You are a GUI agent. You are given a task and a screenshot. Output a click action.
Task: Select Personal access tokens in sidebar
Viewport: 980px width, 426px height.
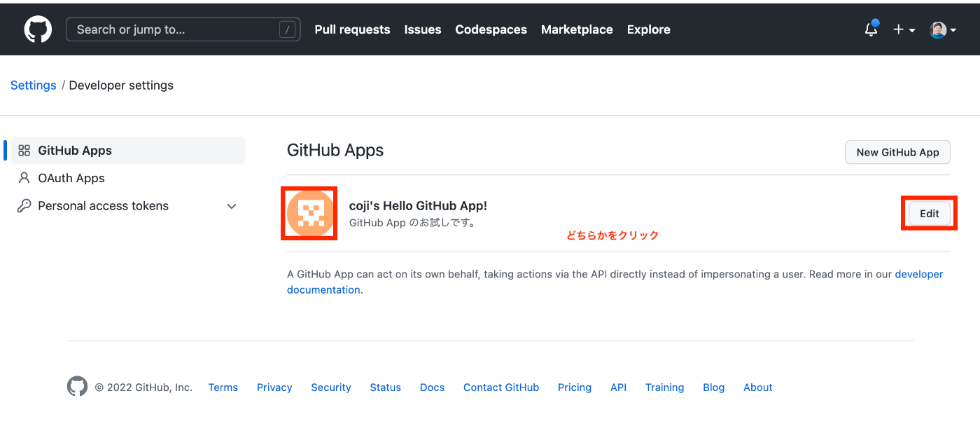click(127, 206)
